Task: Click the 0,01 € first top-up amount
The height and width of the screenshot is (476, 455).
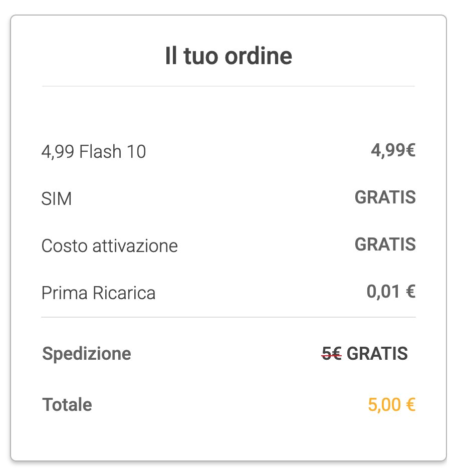Action: [391, 292]
